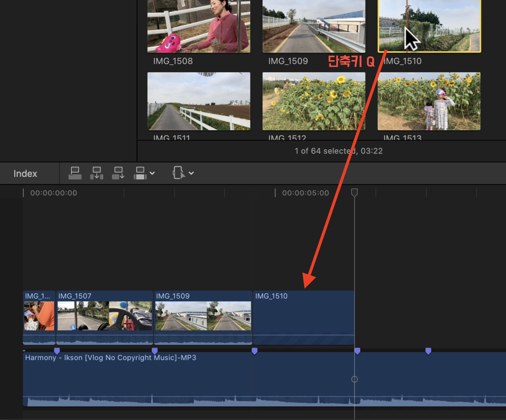506x420 pixels.
Task: Click the Overwrite clip edit icon
Action: tap(140, 173)
